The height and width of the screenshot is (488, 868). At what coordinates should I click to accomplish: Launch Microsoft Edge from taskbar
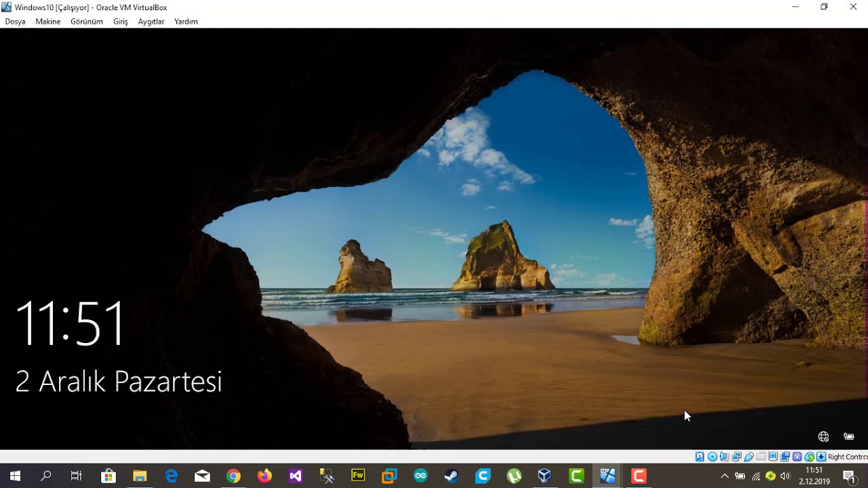171,476
